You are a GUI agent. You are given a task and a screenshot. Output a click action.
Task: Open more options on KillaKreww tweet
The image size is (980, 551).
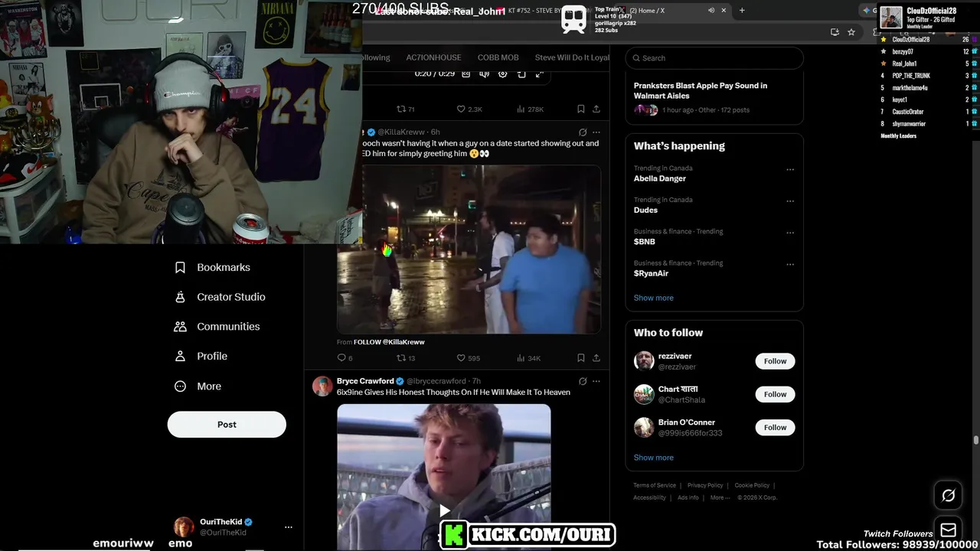tap(596, 132)
